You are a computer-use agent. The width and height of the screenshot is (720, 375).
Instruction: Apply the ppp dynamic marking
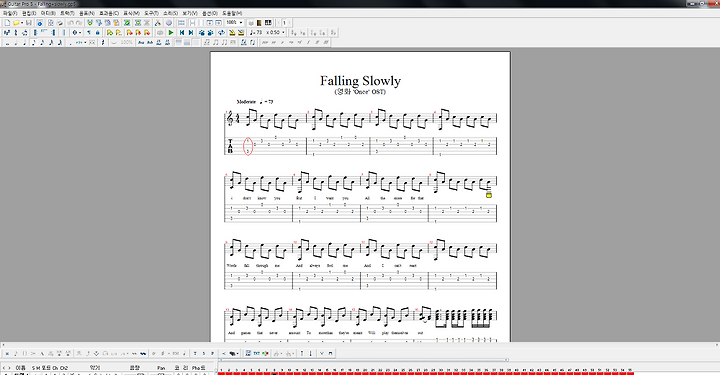tap(264, 42)
